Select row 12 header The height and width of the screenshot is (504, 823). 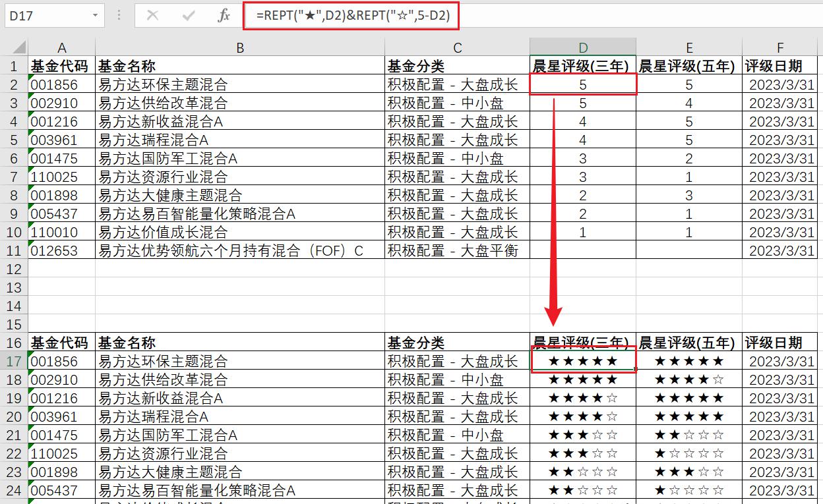(x=14, y=269)
